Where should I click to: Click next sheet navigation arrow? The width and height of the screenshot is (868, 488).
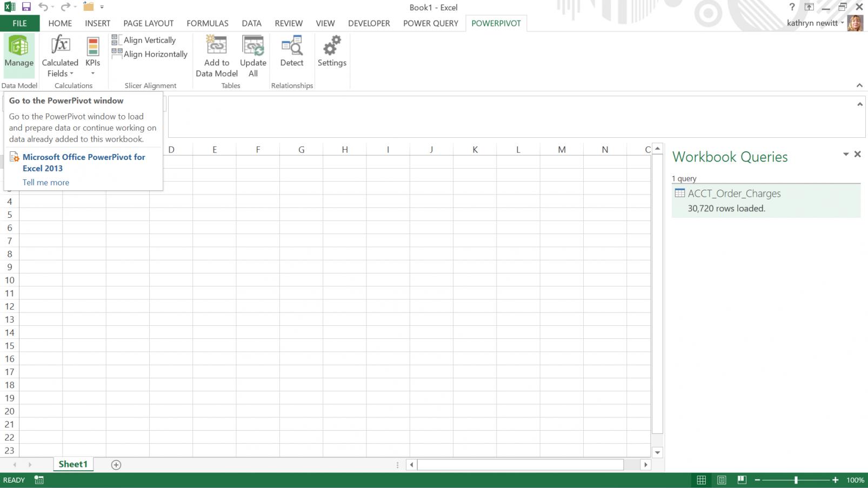pos(30,465)
